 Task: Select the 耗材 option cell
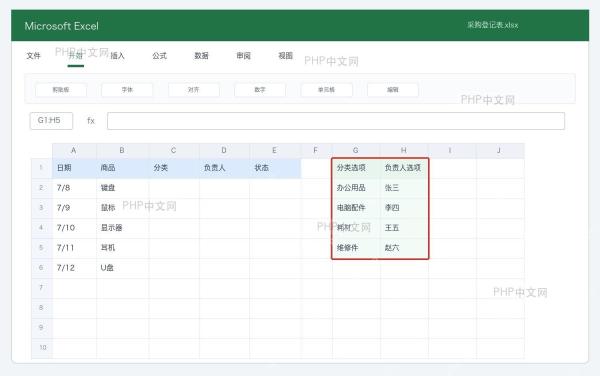tap(356, 228)
